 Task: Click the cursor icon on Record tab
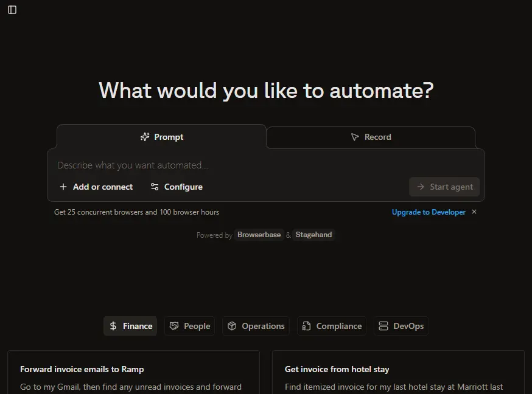click(x=355, y=137)
